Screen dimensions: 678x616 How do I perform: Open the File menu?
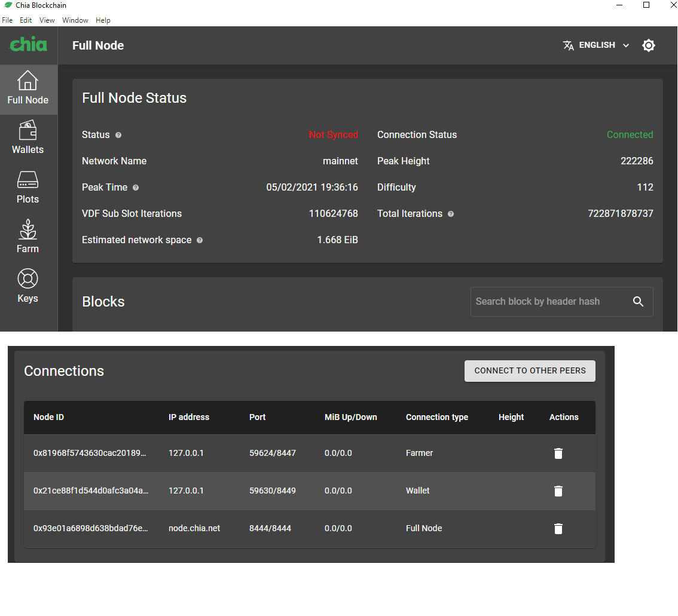click(7, 20)
